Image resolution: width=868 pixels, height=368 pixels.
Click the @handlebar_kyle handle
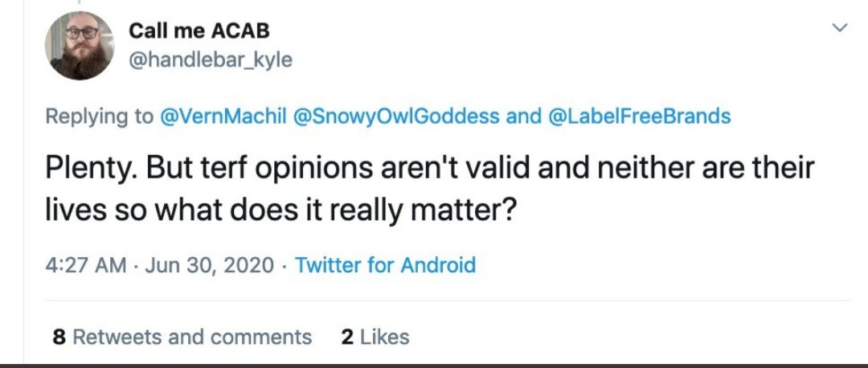point(211,60)
